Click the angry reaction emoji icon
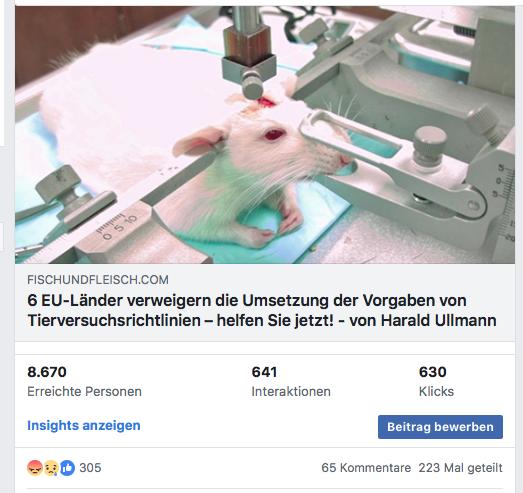The image size is (523, 493). pos(35,468)
